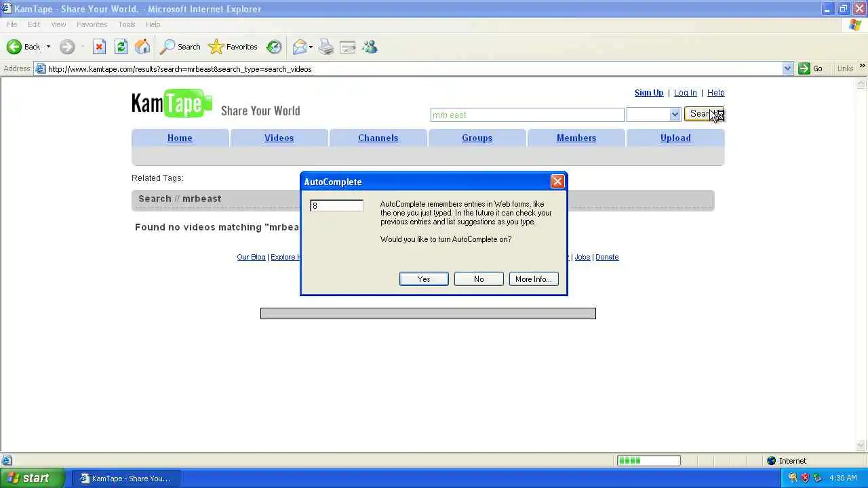Open the Tools menu
This screenshot has width=868, height=488.
pyautogui.click(x=127, y=24)
